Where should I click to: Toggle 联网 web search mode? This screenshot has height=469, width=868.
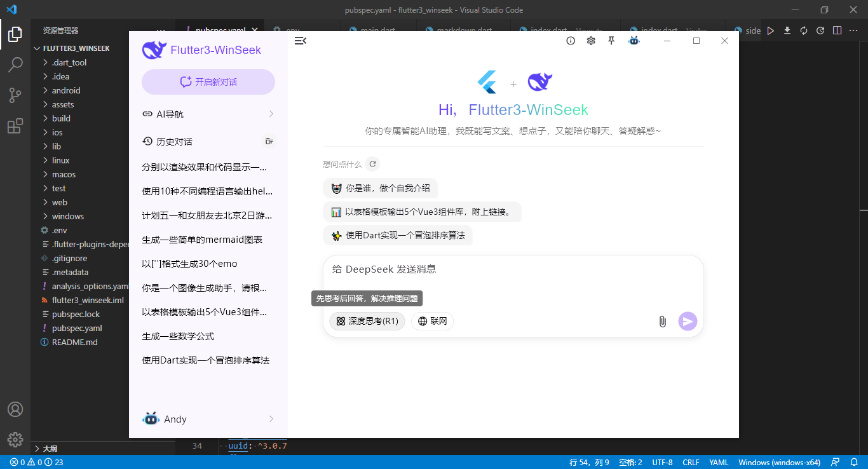(433, 322)
